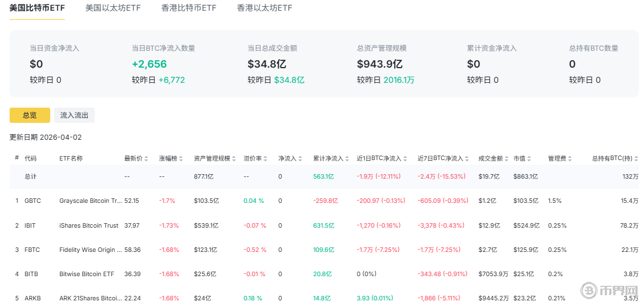Click BITB 7-day BTC inflow -343.48 (-0.91%)
644x306 pixels.
point(442,274)
